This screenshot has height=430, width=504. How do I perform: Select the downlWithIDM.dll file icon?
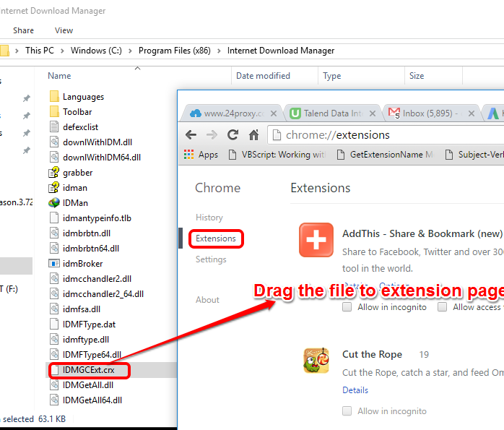point(54,142)
